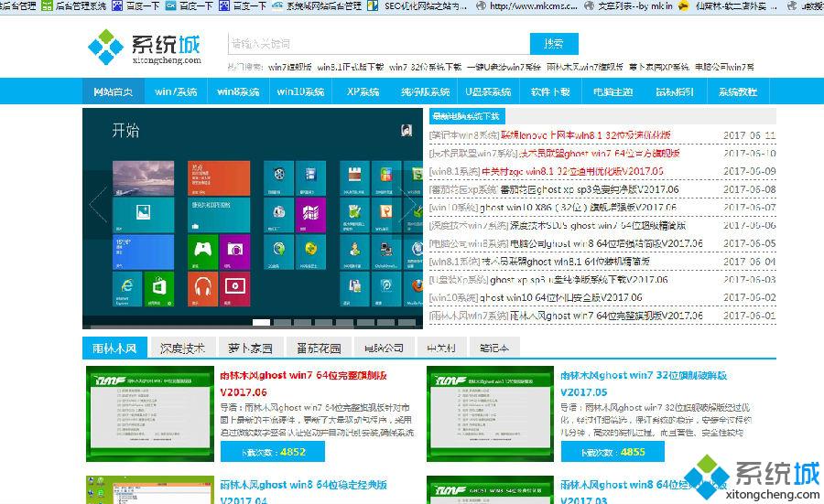Open the 联想lenovo上网本win8.1 32位 article

585,135
